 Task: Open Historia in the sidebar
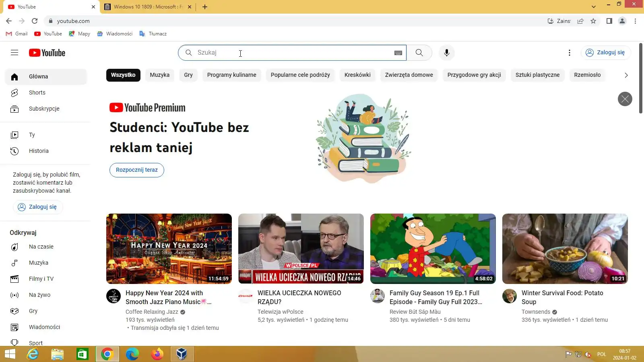click(46, 151)
